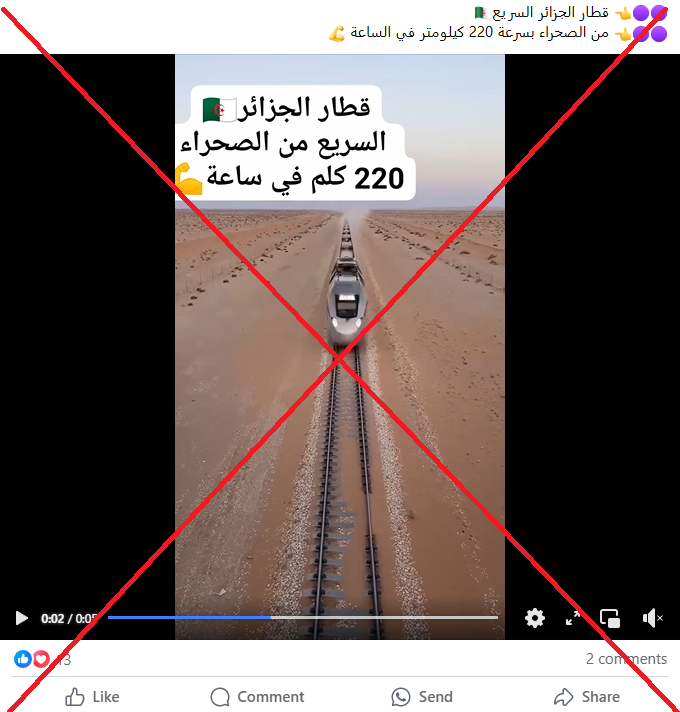Send post via WhatsApp

421,697
